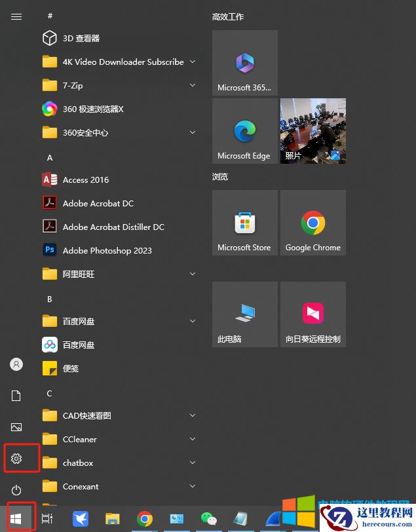Click the user account avatar
416x532 pixels.
pos(16,364)
